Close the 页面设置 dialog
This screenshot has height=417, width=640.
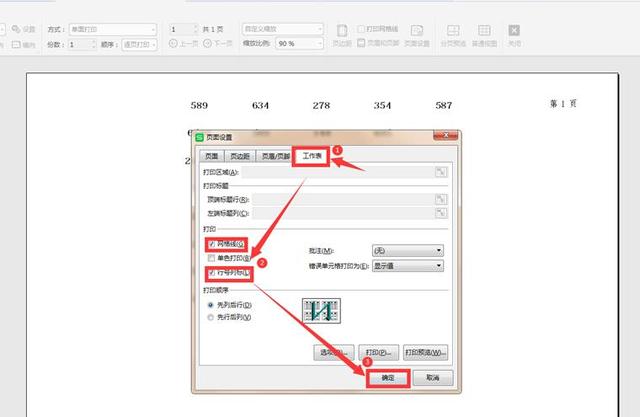445,135
